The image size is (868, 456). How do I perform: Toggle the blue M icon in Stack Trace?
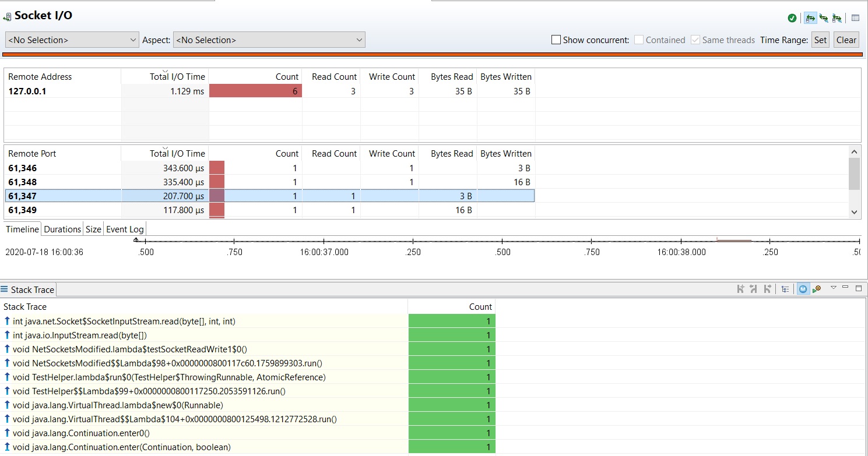pyautogui.click(x=803, y=289)
